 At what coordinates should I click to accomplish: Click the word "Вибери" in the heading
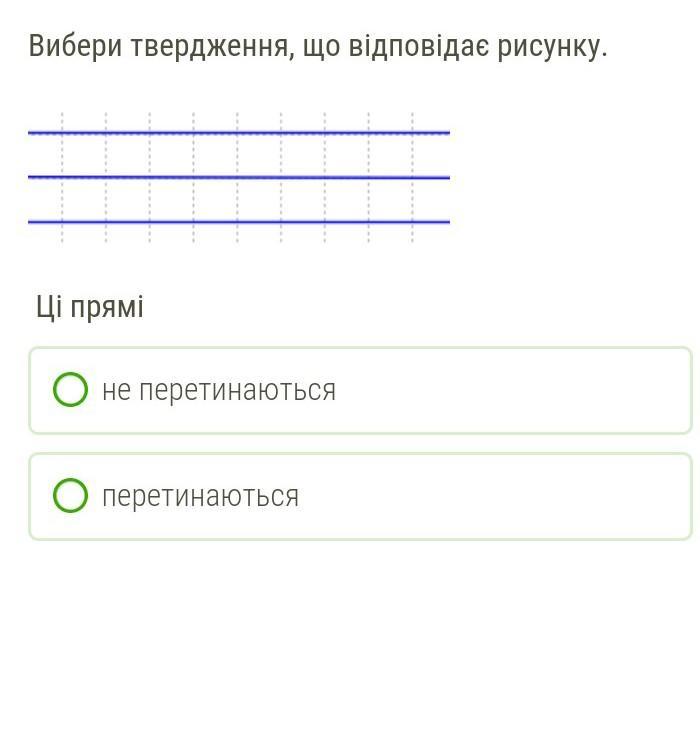click(x=76, y=46)
